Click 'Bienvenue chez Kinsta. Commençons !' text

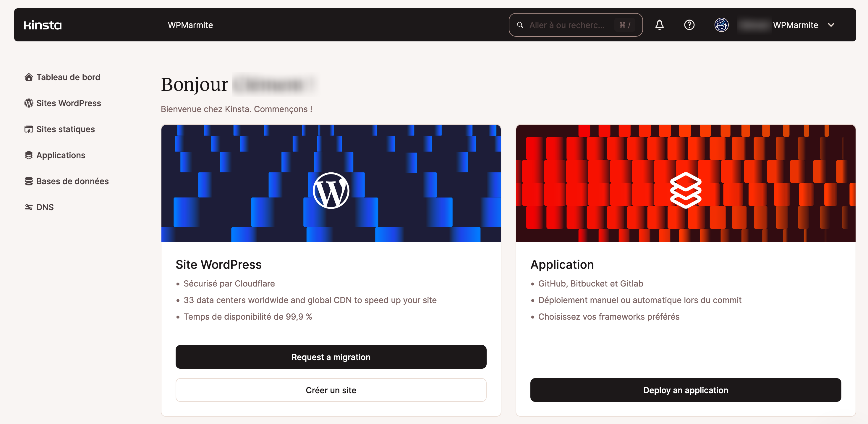(237, 109)
